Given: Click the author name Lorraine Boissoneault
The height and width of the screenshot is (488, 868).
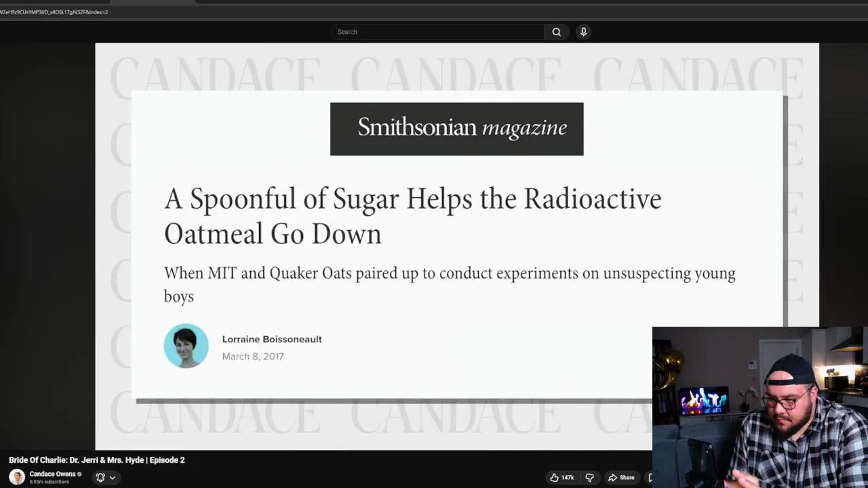Looking at the screenshot, I should click(272, 339).
